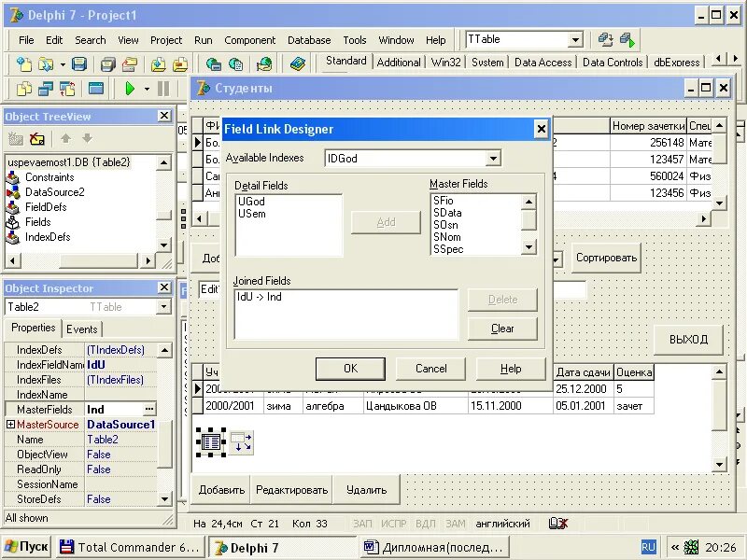Select SFio in Master Fields list
The height and width of the screenshot is (560, 747).
[444, 201]
